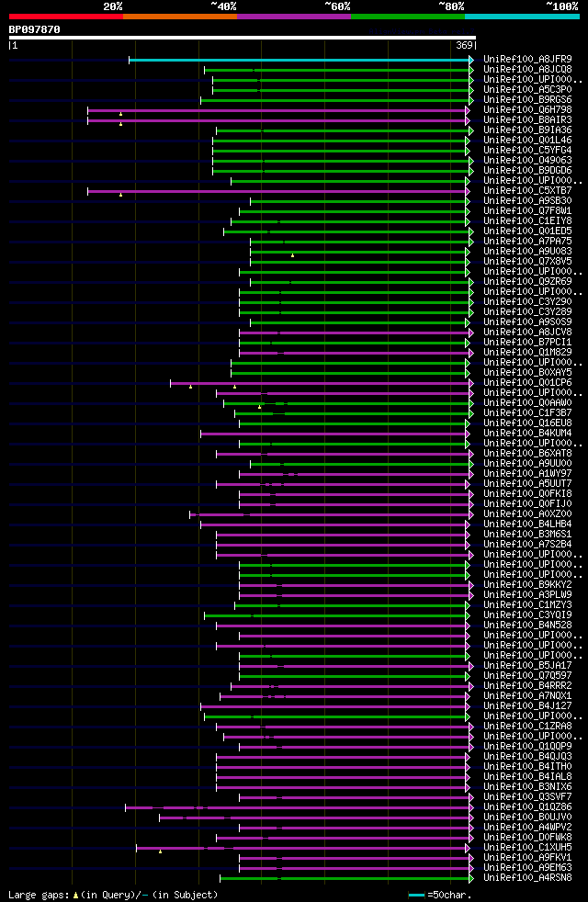
Task: Open hit UniRef100_B0UJV0
Action: pos(527,818)
